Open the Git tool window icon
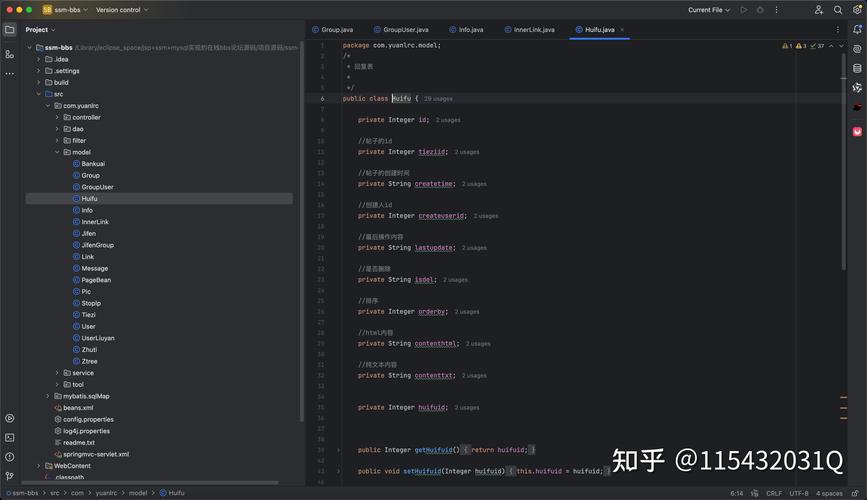Screen dimensions: 867x500 pos(10,476)
